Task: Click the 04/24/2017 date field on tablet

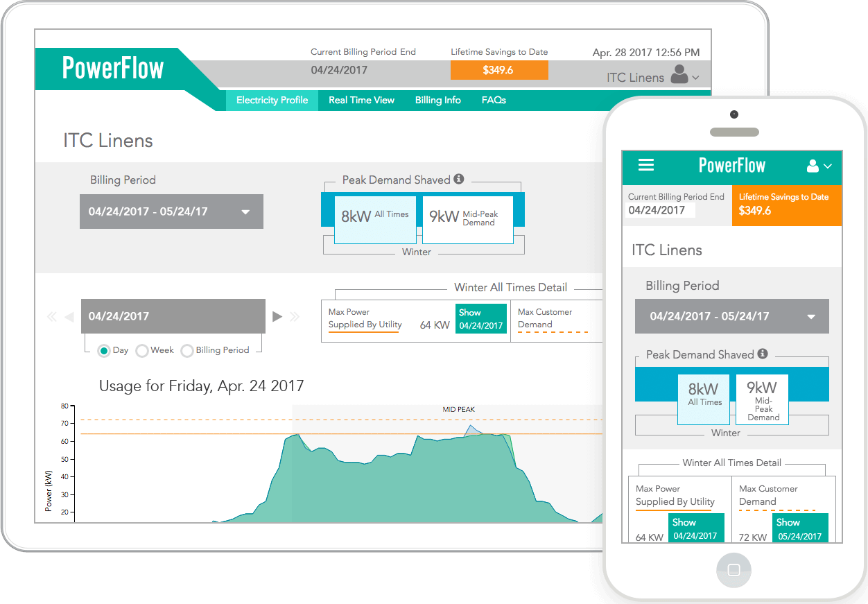Action: click(173, 316)
